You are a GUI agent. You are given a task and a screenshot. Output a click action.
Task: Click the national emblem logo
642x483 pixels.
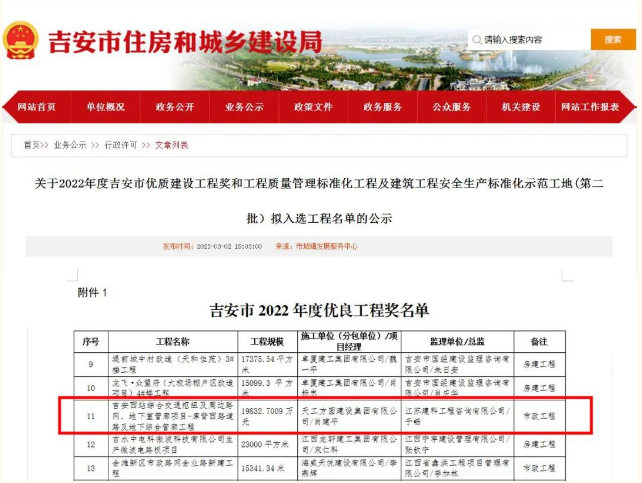pyautogui.click(x=21, y=41)
